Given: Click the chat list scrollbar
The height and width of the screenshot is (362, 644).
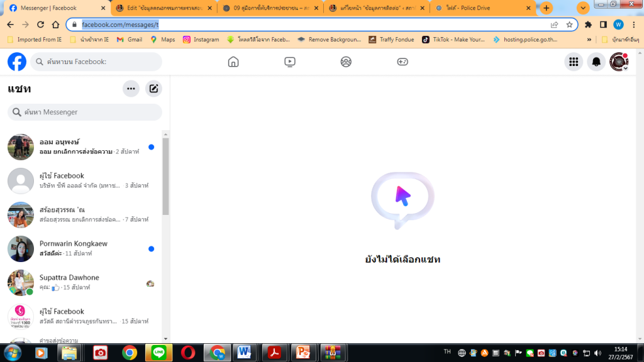Looking at the screenshot, I should pyautogui.click(x=165, y=176).
